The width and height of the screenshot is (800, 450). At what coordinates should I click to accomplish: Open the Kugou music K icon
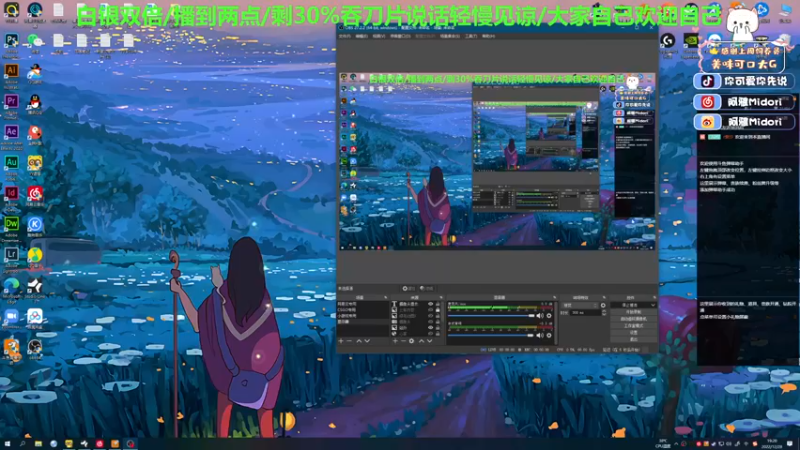(35, 223)
